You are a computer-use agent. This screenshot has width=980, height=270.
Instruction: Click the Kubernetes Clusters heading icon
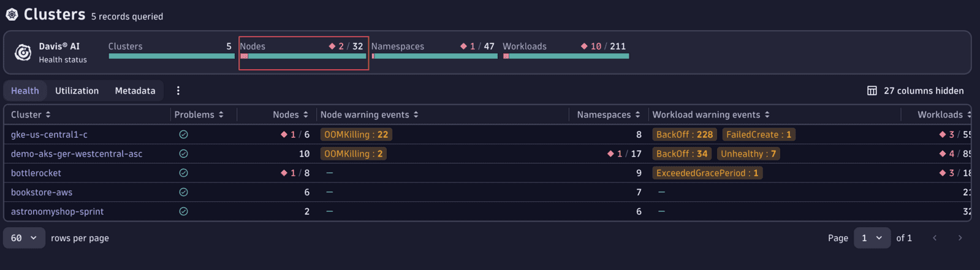[x=12, y=14]
